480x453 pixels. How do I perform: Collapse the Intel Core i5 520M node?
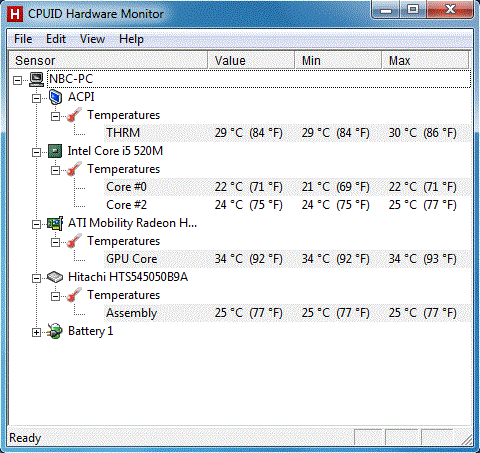coord(36,152)
